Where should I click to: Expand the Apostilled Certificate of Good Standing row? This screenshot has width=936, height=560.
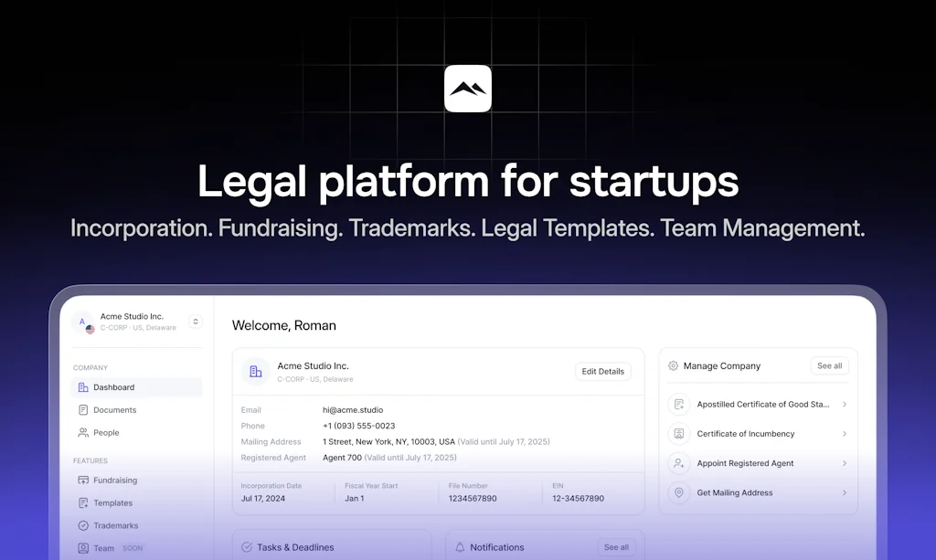[x=844, y=404]
